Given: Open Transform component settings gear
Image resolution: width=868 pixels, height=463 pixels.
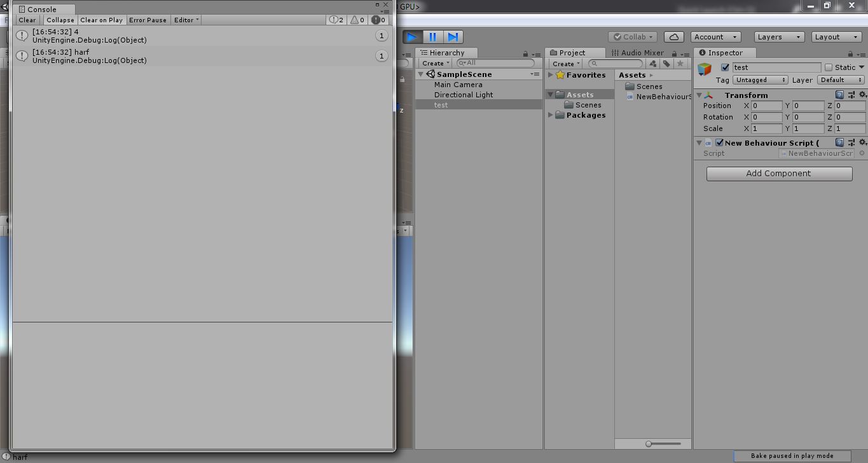Looking at the screenshot, I should coord(862,95).
